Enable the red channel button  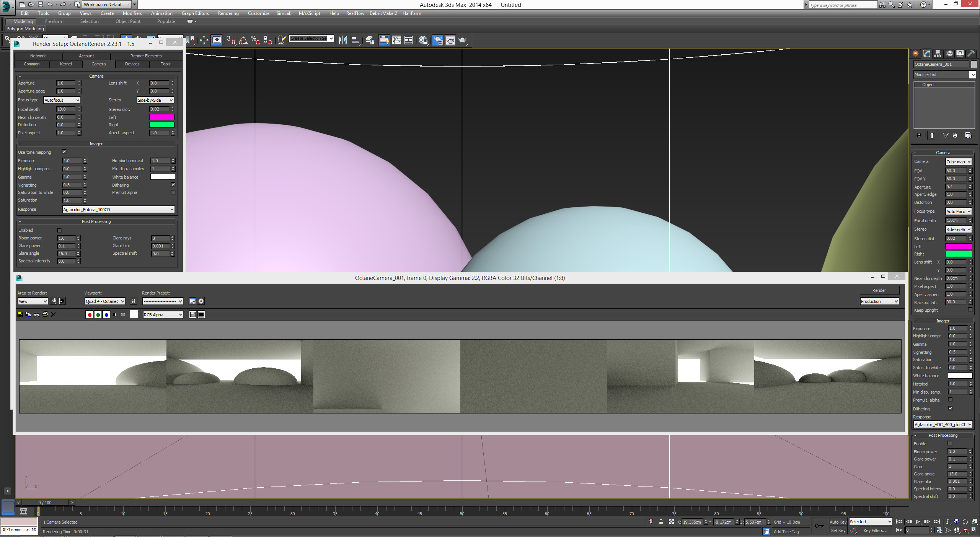coord(90,314)
